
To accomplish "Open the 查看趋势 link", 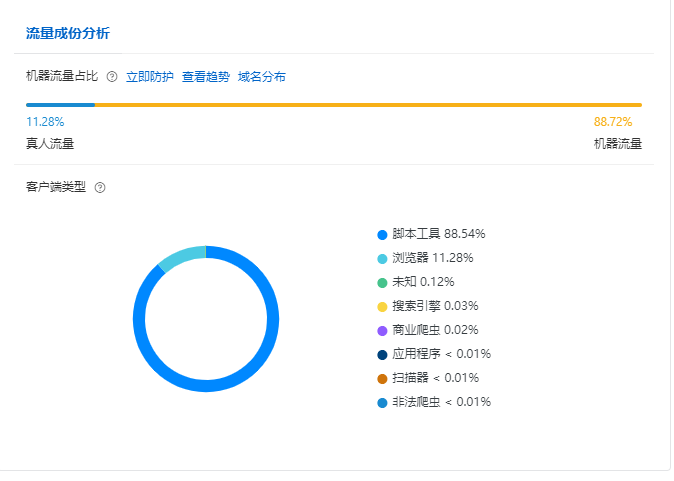I will [206, 77].
